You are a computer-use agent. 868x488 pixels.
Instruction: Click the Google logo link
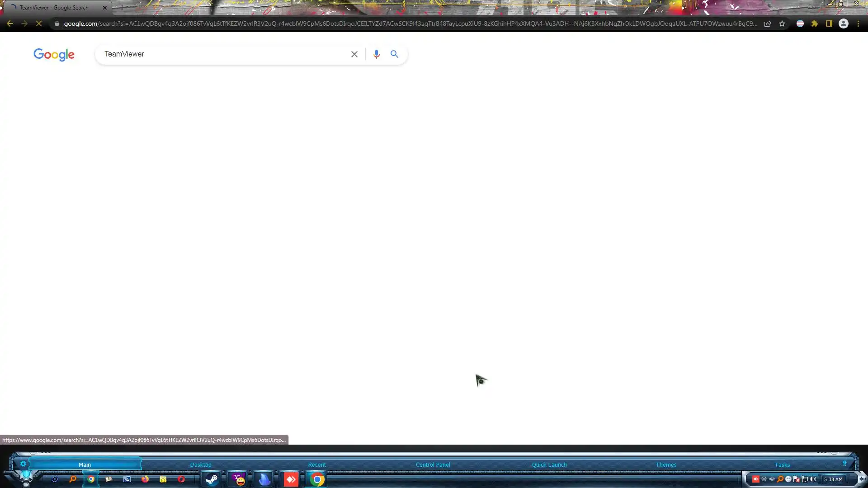point(54,55)
